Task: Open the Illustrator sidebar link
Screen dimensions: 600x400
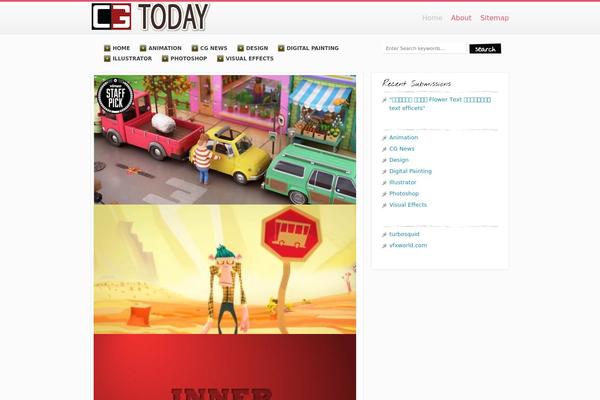Action: tap(403, 182)
